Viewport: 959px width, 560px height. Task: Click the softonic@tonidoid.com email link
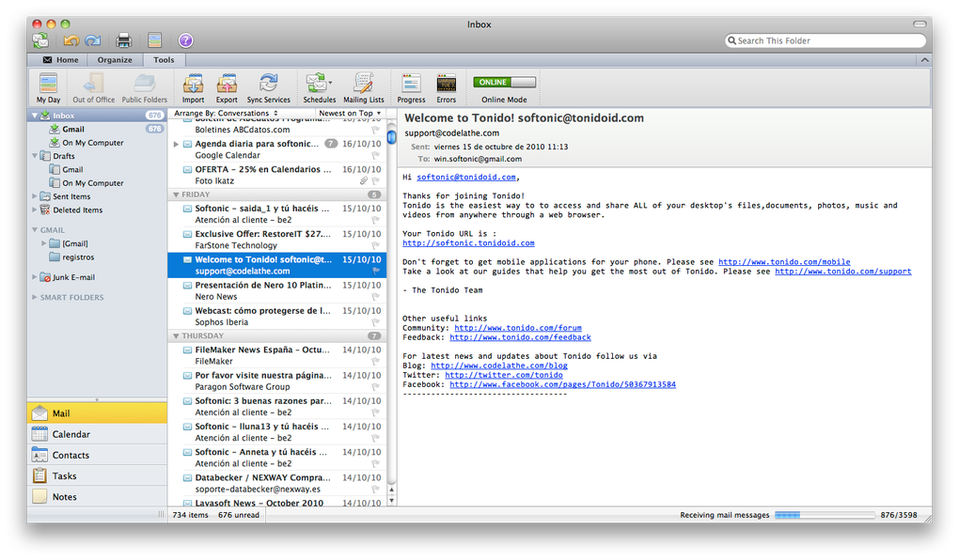point(467,177)
